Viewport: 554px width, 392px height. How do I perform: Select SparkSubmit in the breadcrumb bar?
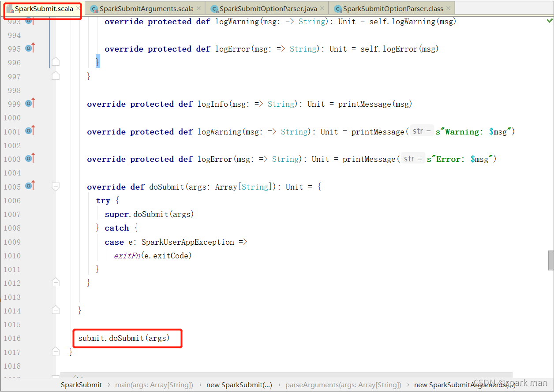[x=81, y=385]
